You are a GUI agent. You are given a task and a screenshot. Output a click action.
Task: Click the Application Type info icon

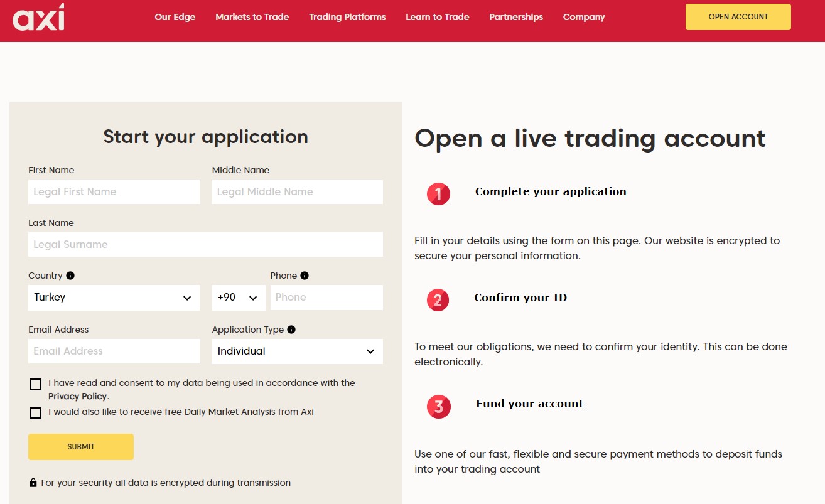[291, 330]
